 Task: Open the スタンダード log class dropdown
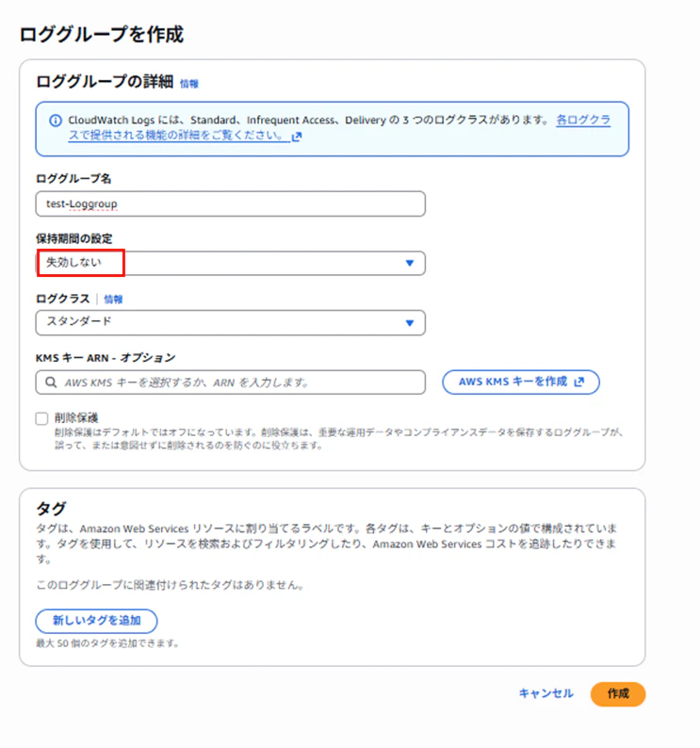coord(231,323)
